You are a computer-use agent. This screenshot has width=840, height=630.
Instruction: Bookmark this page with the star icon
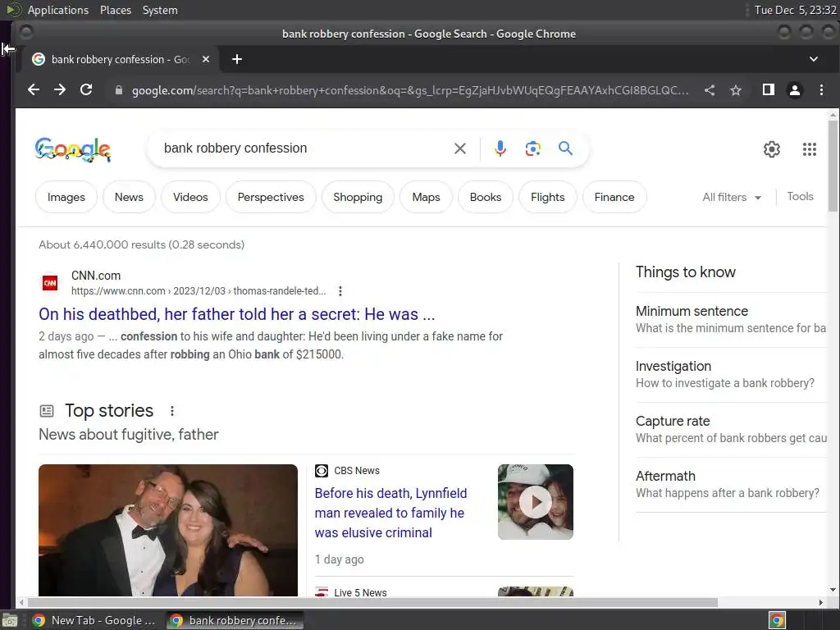tap(736, 90)
